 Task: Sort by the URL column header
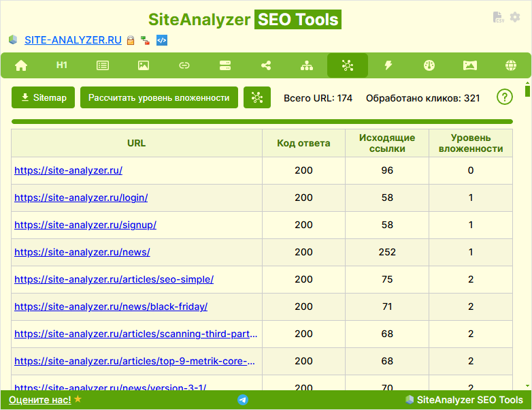coord(136,143)
